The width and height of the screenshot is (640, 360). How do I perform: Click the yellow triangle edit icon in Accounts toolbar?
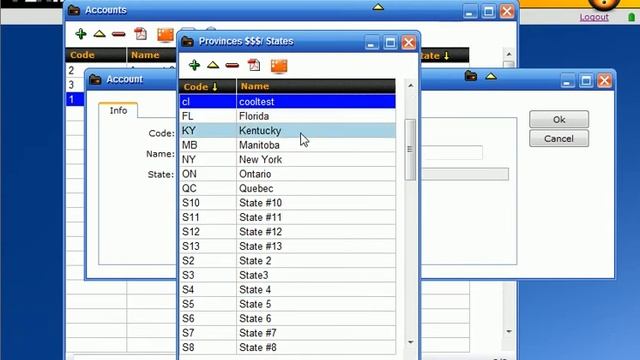click(x=100, y=34)
